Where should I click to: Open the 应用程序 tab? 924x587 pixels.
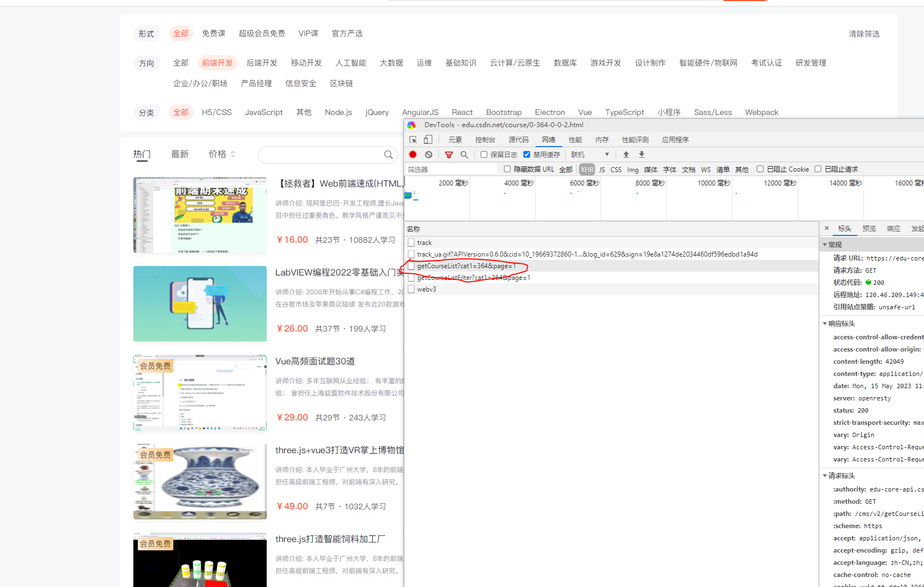tap(675, 140)
